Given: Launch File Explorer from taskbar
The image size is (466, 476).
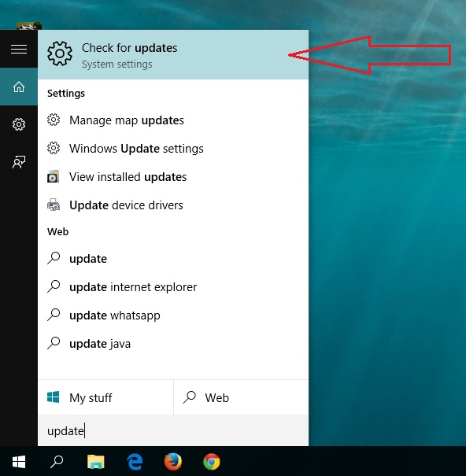Looking at the screenshot, I should pyautogui.click(x=96, y=462).
